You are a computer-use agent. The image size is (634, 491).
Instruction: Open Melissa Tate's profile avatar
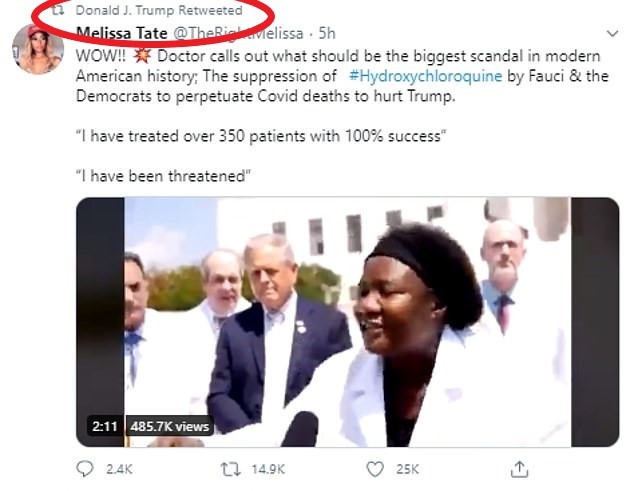(38, 46)
